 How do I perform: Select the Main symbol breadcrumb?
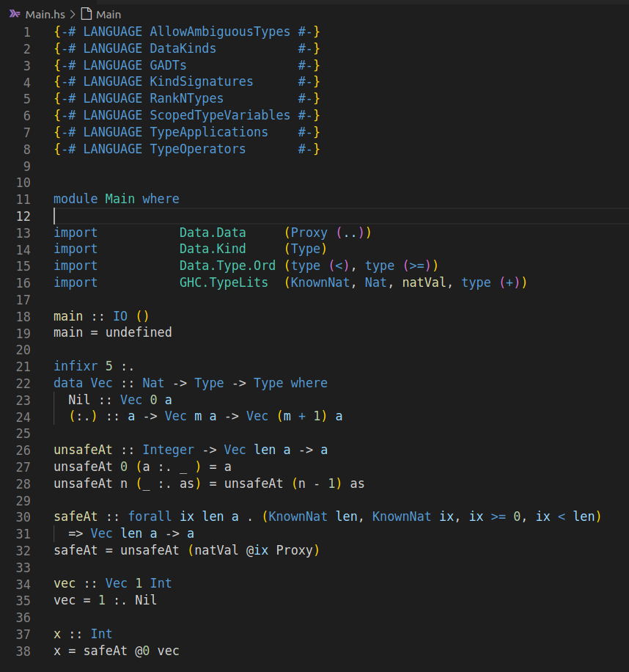click(108, 15)
